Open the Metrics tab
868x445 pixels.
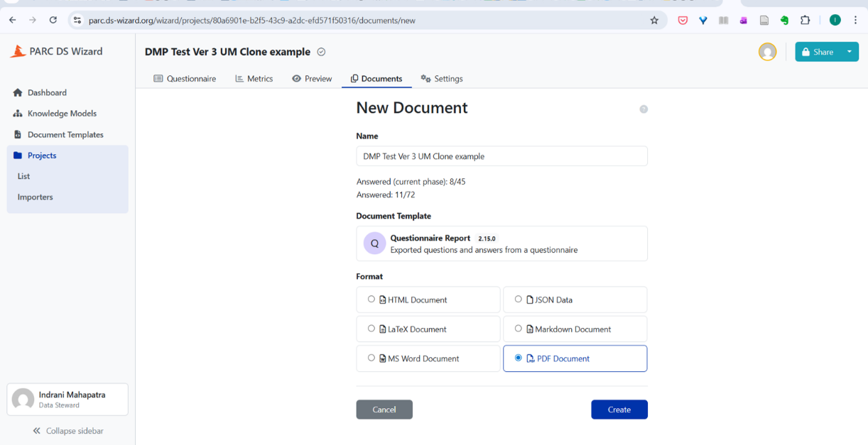(254, 79)
